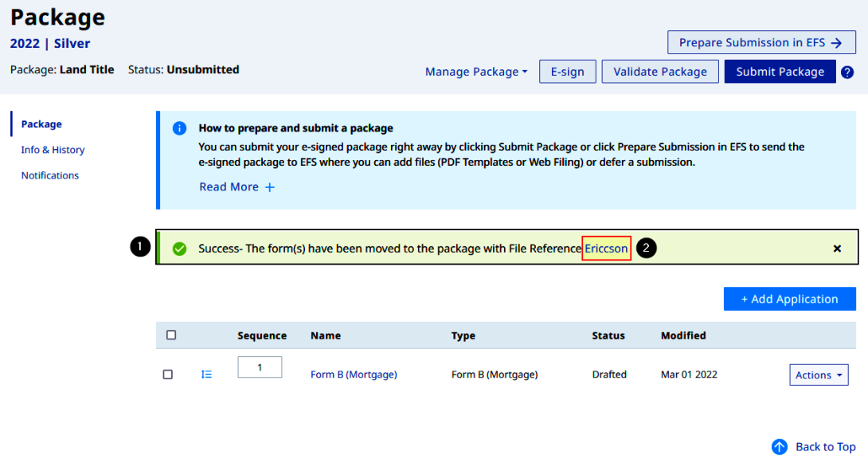Click the green success checkmark icon
This screenshot has height=459, width=868.
(x=179, y=248)
